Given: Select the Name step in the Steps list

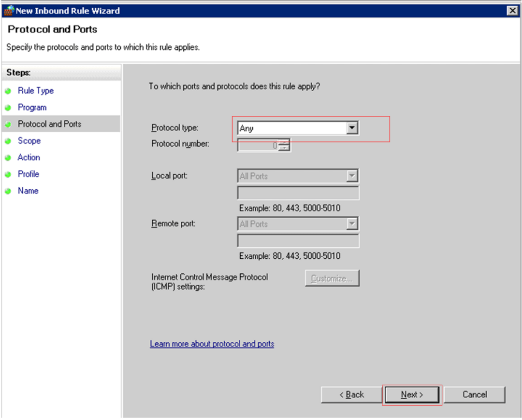Looking at the screenshot, I should [x=28, y=191].
